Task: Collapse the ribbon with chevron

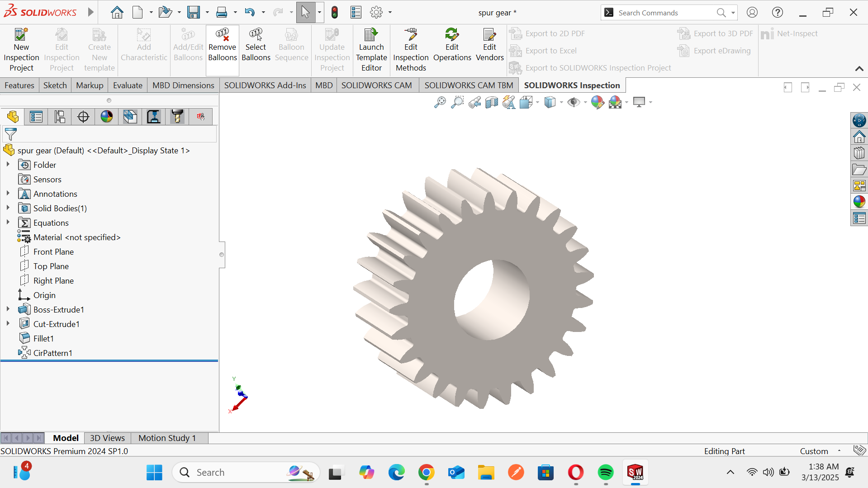Action: pos(859,68)
